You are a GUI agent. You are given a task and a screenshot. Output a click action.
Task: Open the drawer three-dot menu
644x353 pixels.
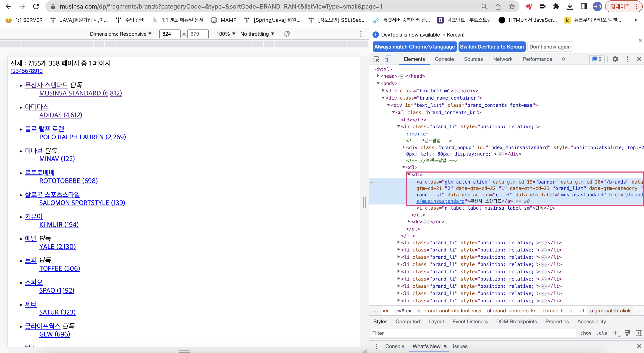click(376, 346)
